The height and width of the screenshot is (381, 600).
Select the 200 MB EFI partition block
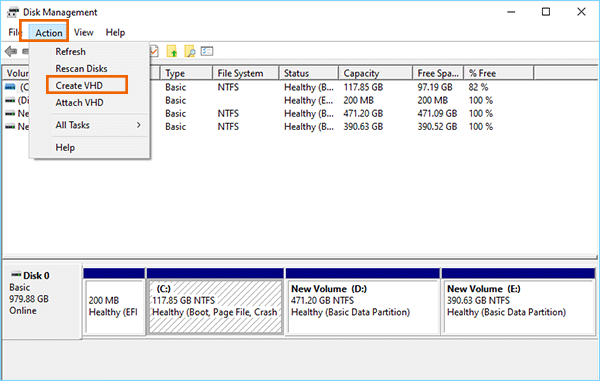[x=114, y=302]
